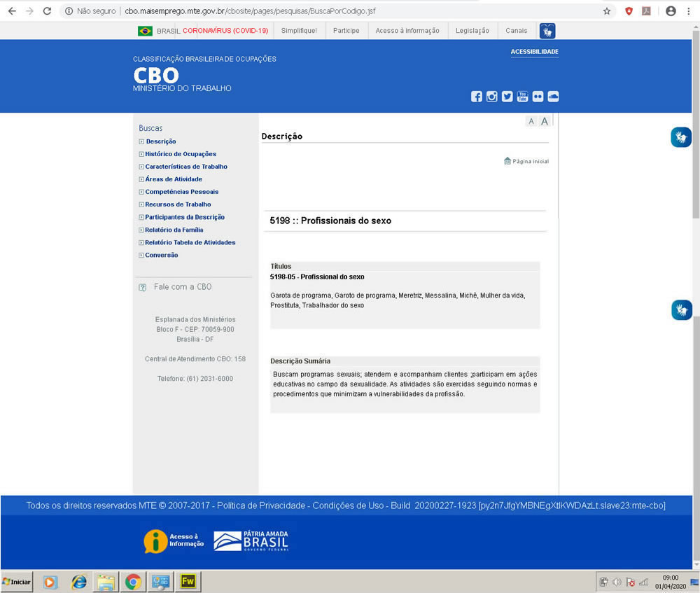Click the Twitter bird icon
This screenshot has height=593, width=700.
click(x=507, y=97)
